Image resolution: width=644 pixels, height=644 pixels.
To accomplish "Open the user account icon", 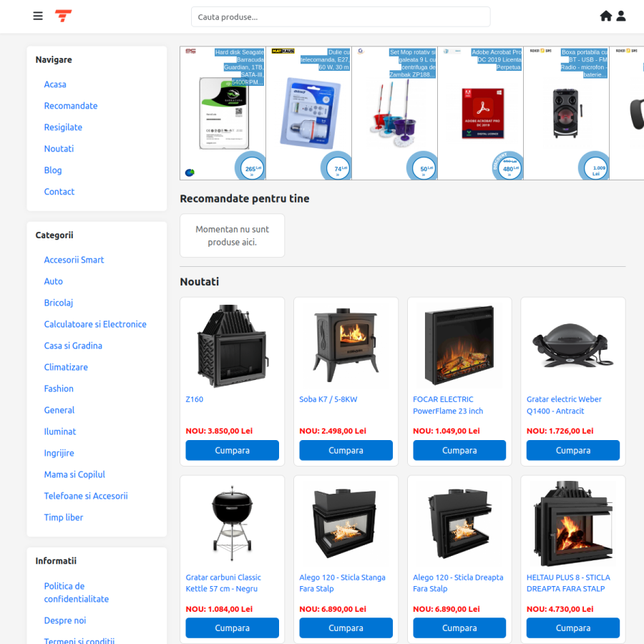I will coord(621,16).
